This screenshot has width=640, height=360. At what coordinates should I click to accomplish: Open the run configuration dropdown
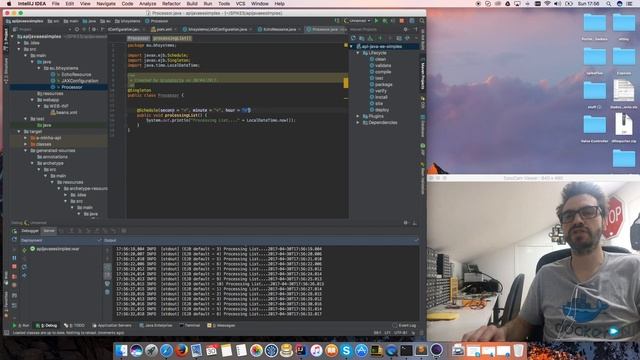tap(358, 20)
